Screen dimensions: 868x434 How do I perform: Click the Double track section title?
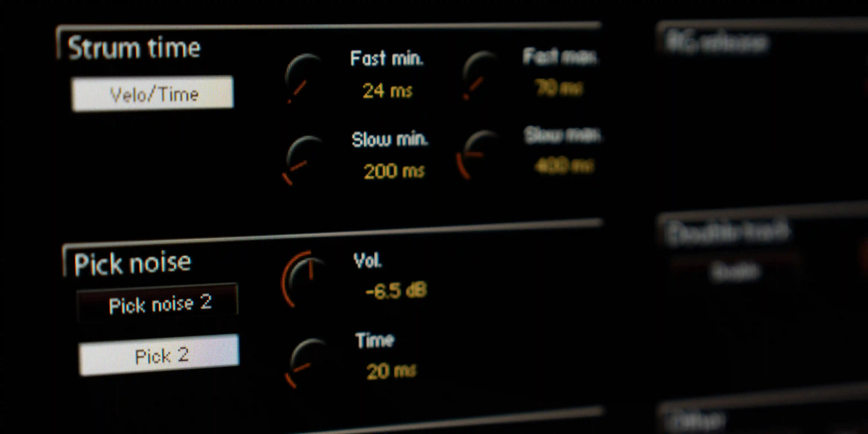click(728, 232)
